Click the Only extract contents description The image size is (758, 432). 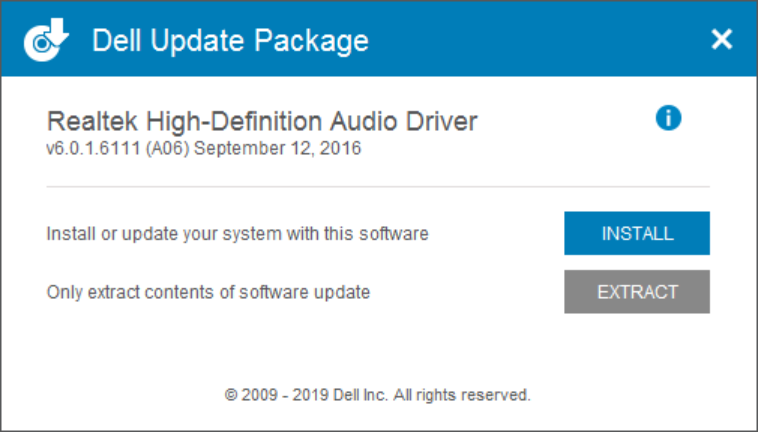pyautogui.click(x=208, y=292)
